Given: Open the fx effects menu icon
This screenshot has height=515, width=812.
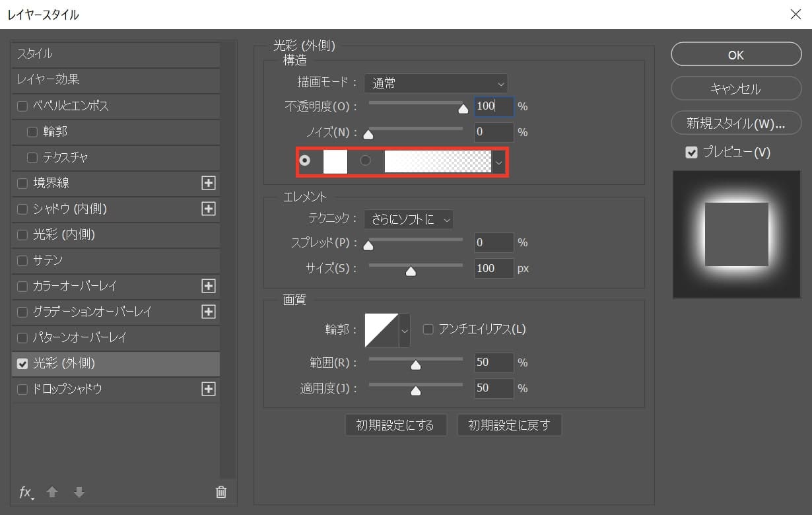Looking at the screenshot, I should pyautogui.click(x=26, y=492).
